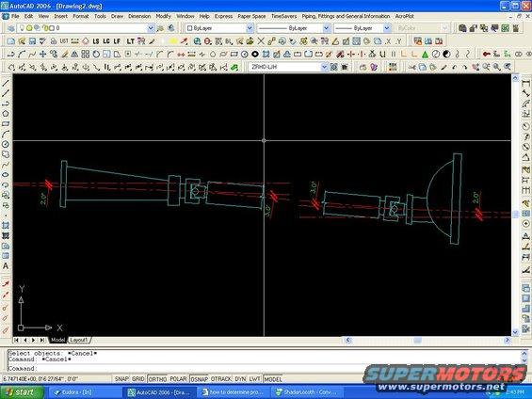
Task: Select the Ellipse draw tool
Action: coord(6,175)
